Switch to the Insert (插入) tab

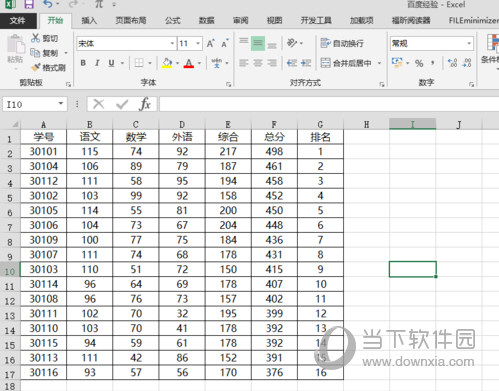point(89,21)
